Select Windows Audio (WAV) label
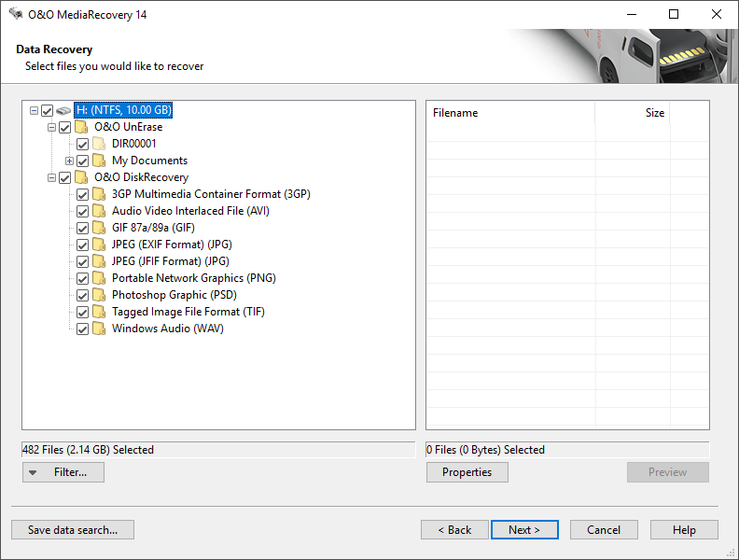The height and width of the screenshot is (560, 739). click(167, 329)
